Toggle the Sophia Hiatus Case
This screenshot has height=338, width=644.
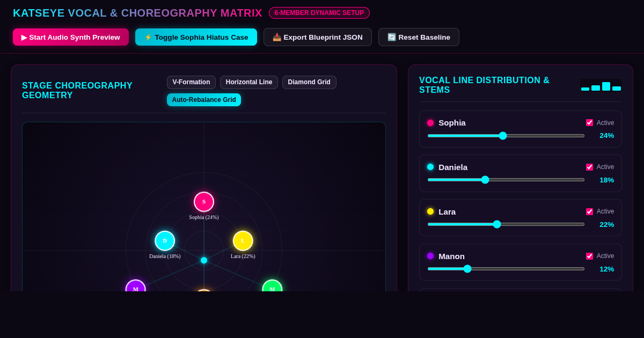(x=196, y=37)
